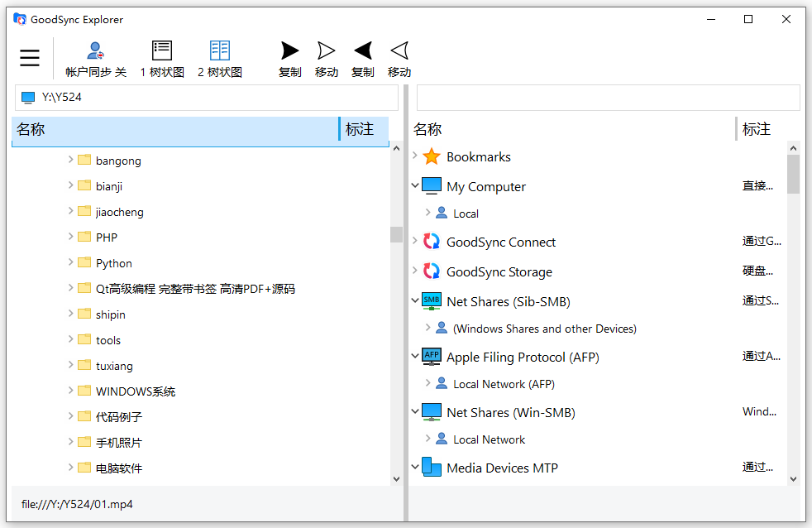The width and height of the screenshot is (812, 528).
Task: Click the empty right path field
Action: [x=608, y=98]
